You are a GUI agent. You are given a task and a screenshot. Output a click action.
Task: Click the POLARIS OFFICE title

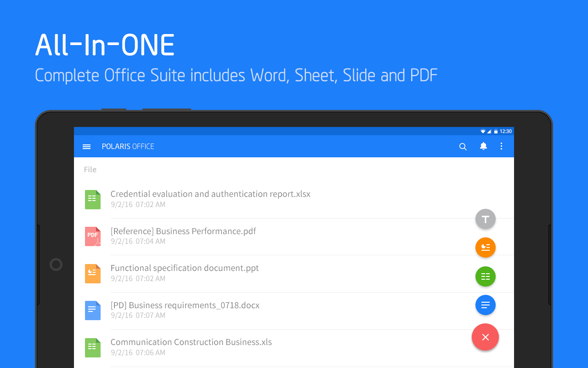pos(128,146)
